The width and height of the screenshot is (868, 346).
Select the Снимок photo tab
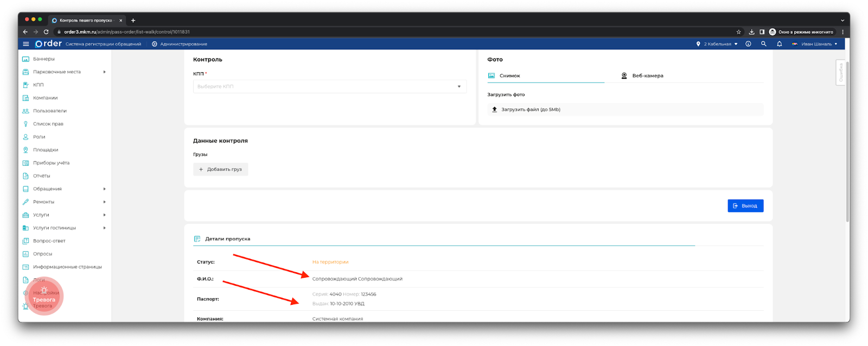509,76
